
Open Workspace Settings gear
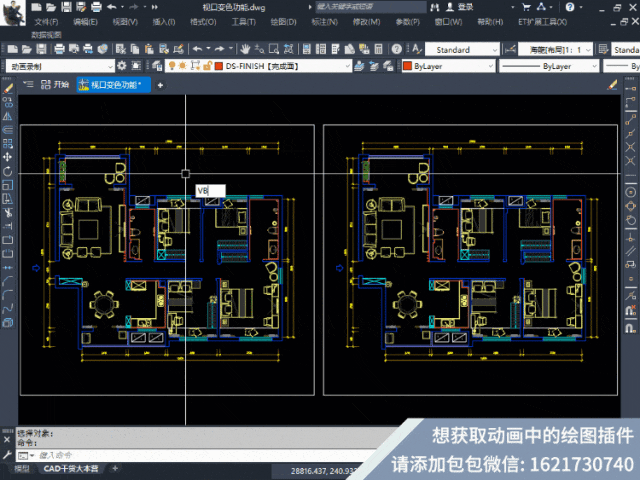122,66
